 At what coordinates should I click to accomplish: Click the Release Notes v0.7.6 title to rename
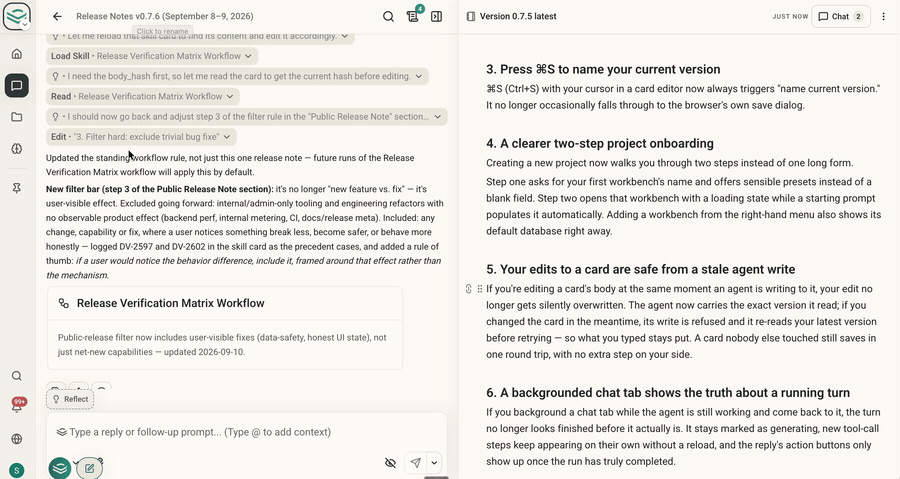(165, 16)
